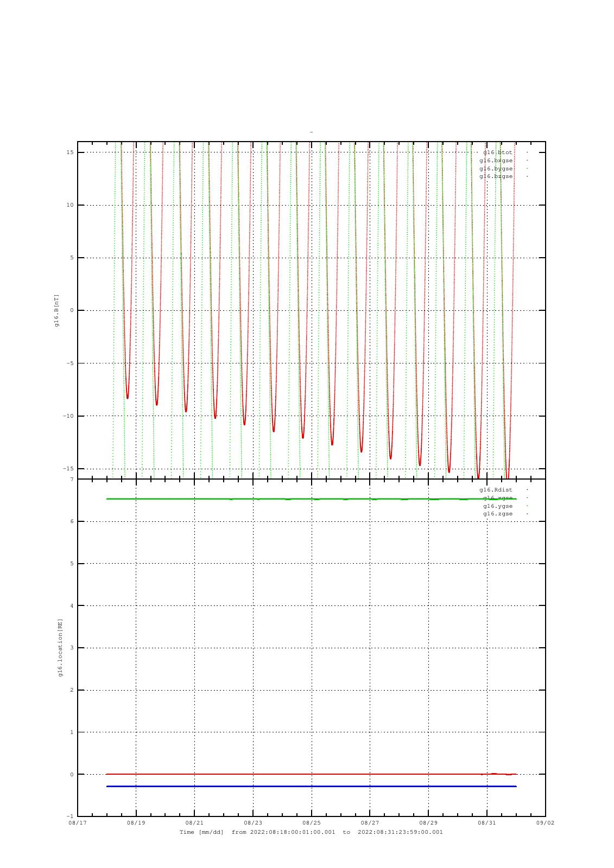Click the -1 tick on the location axis
Screen dimensions: 614x868
[70, 816]
